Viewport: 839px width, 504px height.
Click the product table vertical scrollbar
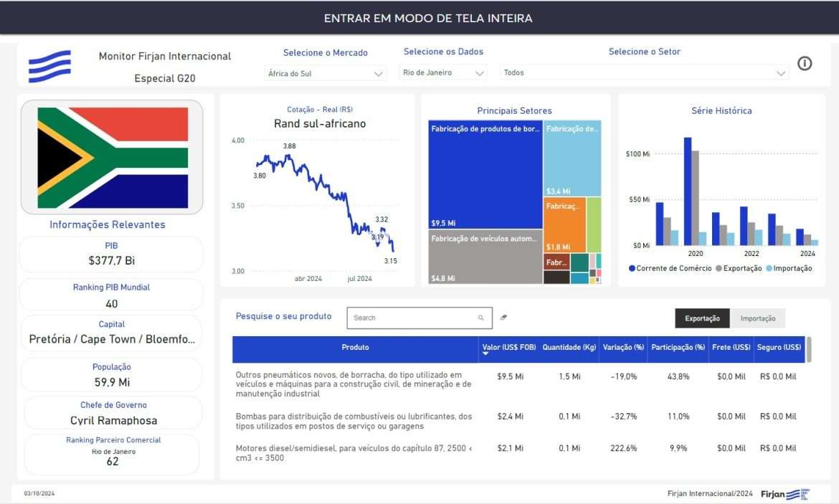(809, 350)
